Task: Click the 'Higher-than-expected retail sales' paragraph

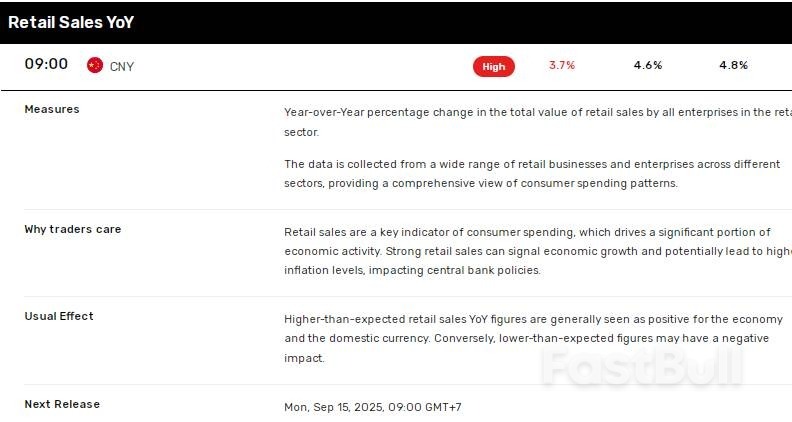Action: pyautogui.click(x=533, y=339)
